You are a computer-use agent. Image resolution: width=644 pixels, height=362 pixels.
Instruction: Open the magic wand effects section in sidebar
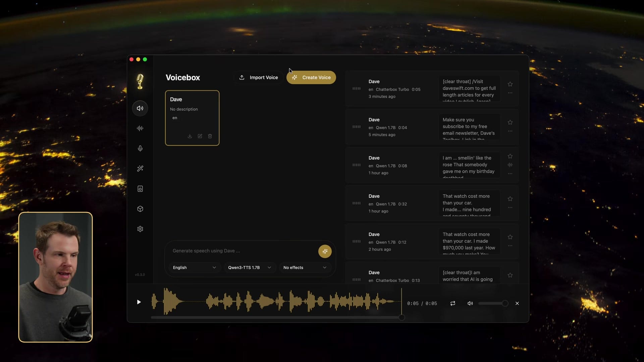tap(140, 169)
